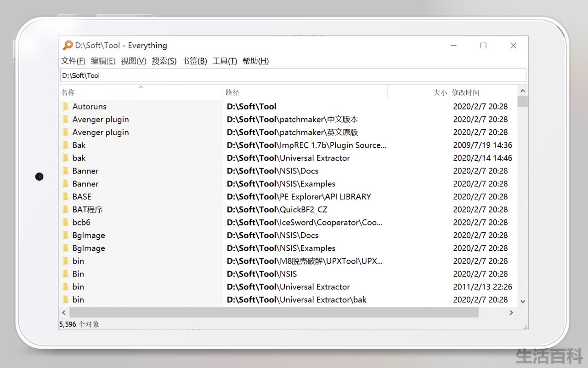
Task: Click the horizontal scrollbar thumb
Action: pos(274,312)
